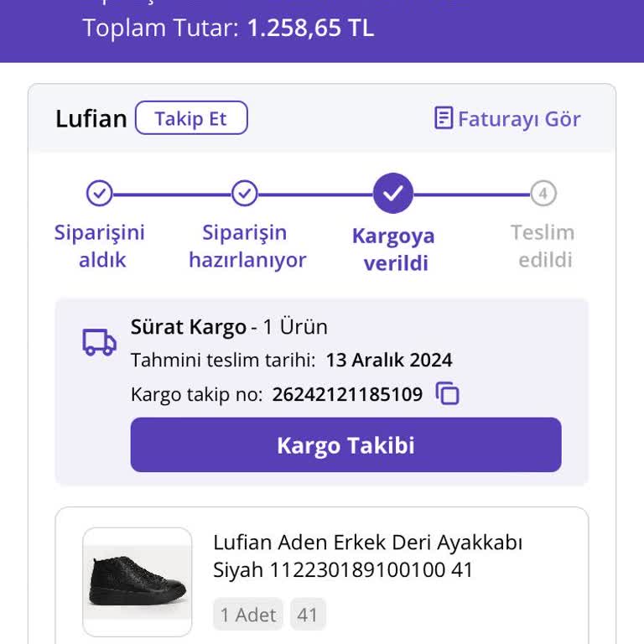Click the 'Kargoya verildi' step label

coord(393,249)
